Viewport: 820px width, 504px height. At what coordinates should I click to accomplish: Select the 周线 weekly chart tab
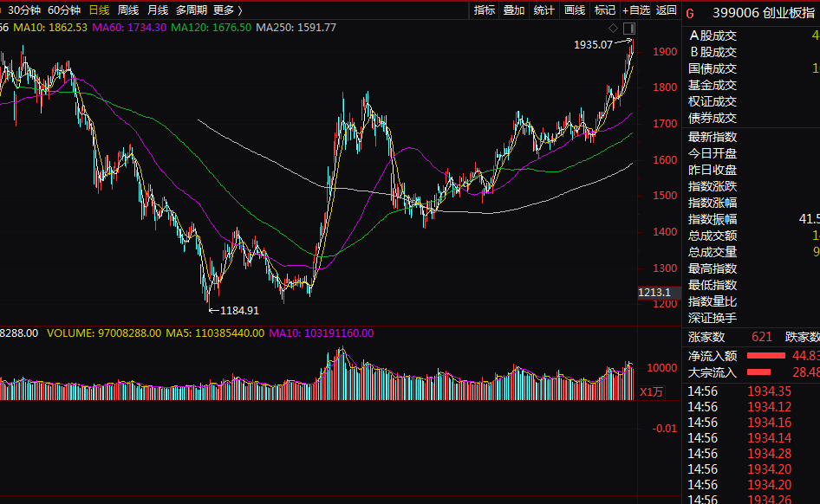pyautogui.click(x=128, y=10)
